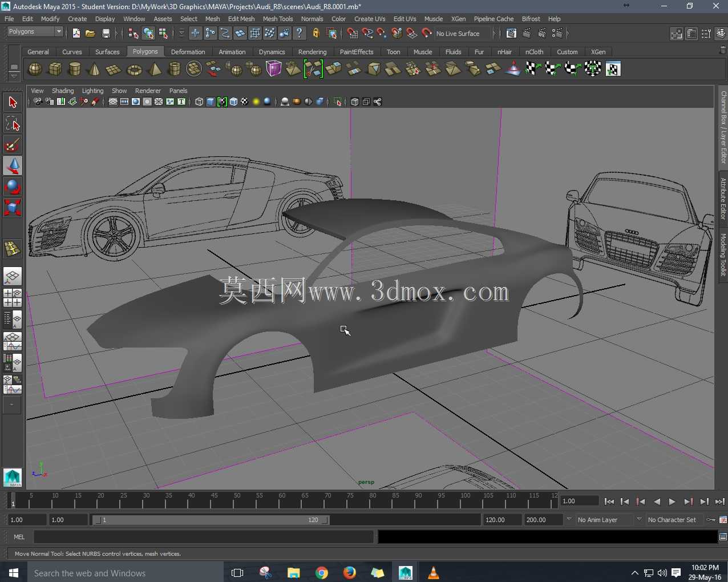Toggle textured display checker icon
Image resolution: width=728 pixels, height=582 pixels.
pyautogui.click(x=245, y=102)
